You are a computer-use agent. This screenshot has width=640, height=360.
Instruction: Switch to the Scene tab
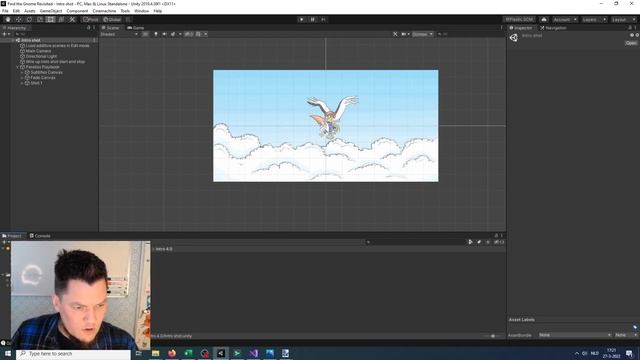pyautogui.click(x=111, y=28)
